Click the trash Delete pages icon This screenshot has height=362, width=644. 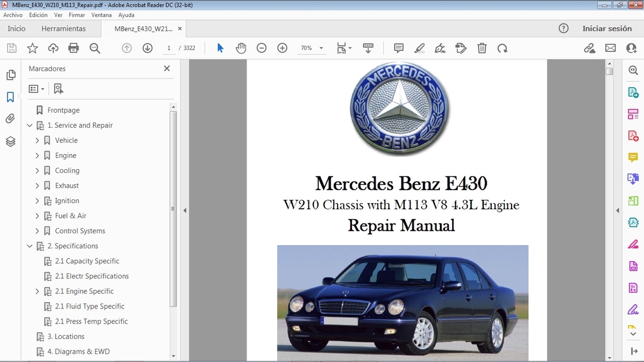[x=482, y=48]
